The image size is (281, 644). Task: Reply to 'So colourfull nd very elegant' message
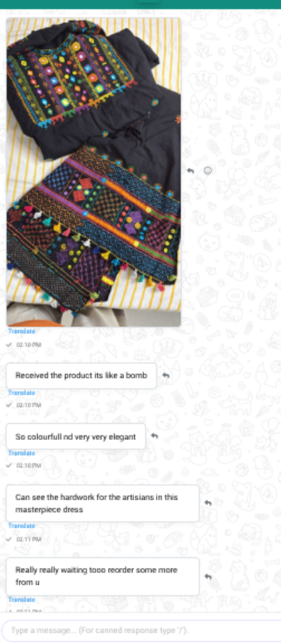[x=155, y=436]
